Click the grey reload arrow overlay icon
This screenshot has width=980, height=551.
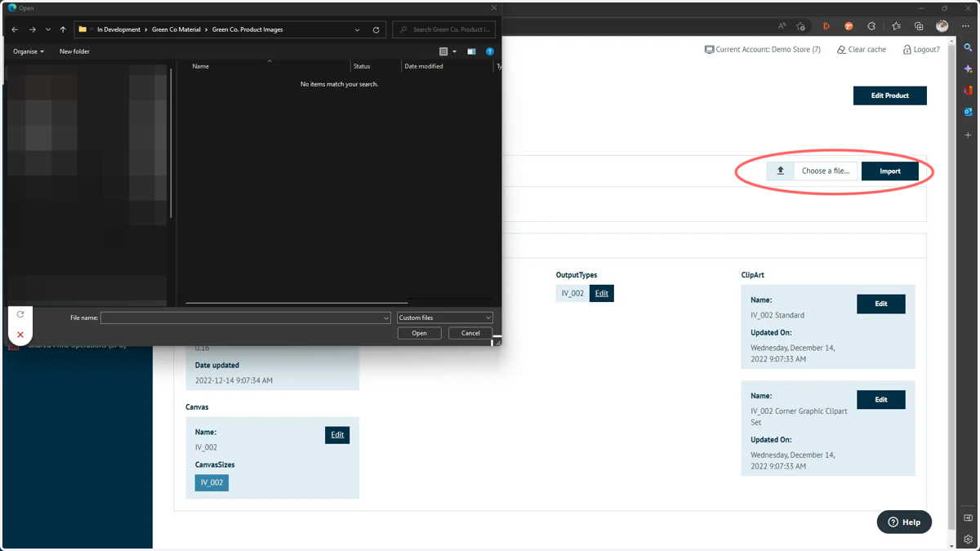click(x=20, y=314)
